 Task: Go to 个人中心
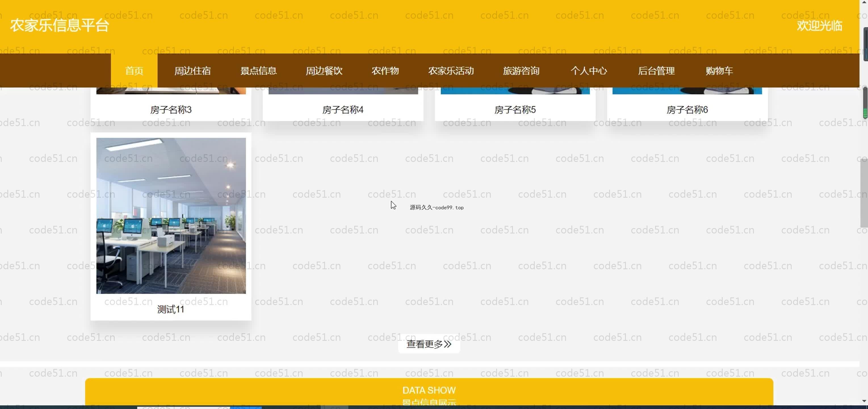pyautogui.click(x=589, y=71)
